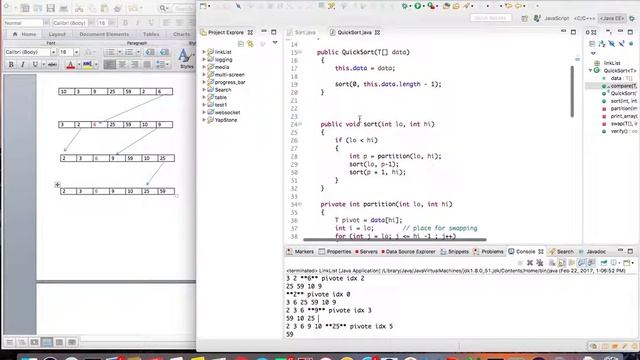Open the Data Source Explorer tab
This screenshot has width=640, height=360.
coord(408,251)
